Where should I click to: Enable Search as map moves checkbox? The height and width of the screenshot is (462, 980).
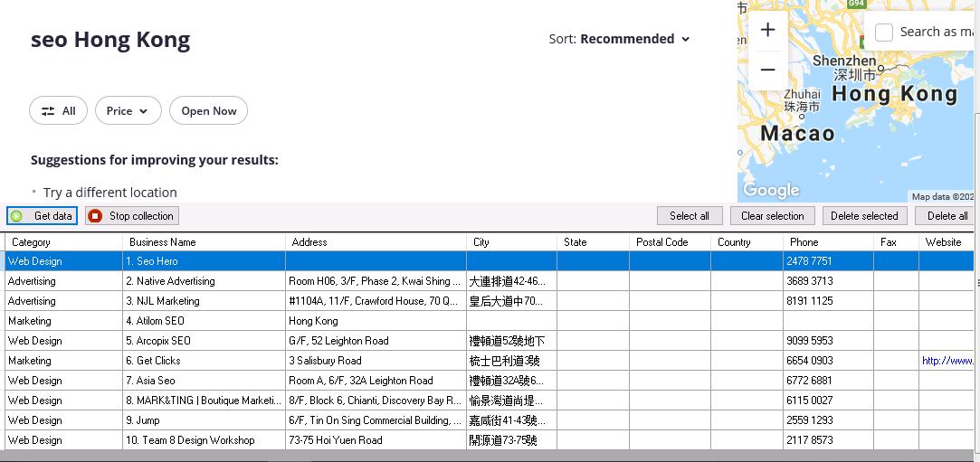pos(884,32)
